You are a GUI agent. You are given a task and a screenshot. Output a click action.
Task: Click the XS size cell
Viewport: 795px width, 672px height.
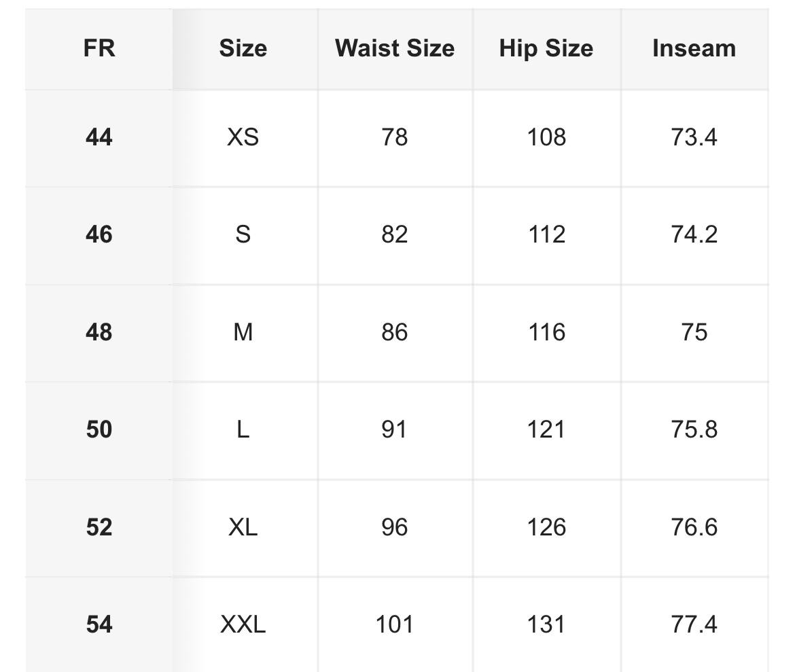pyautogui.click(x=245, y=138)
